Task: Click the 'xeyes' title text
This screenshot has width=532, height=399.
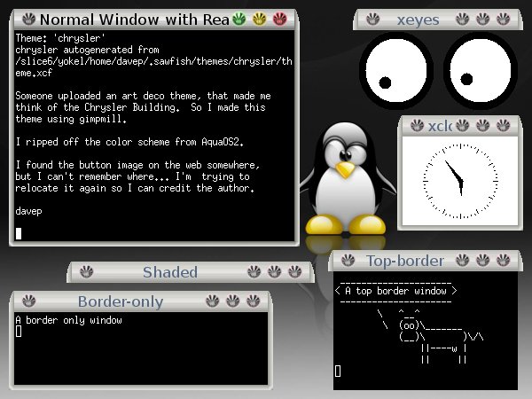Action: (x=418, y=20)
